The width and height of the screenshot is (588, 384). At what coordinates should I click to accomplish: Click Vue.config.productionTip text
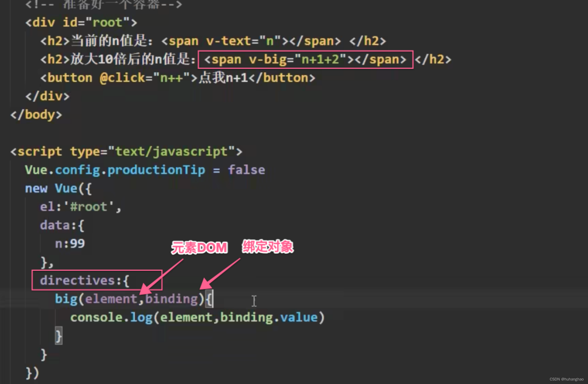pos(115,170)
